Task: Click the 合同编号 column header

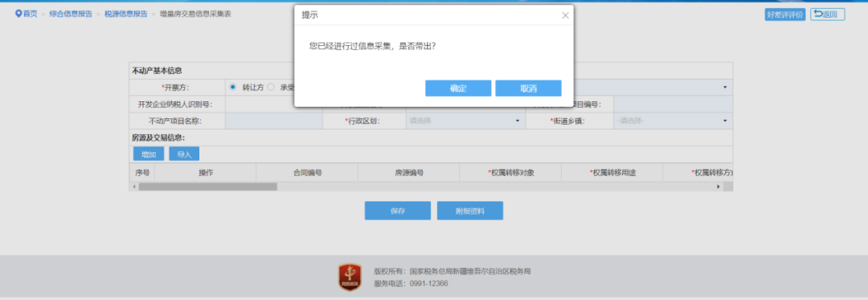Action: (307, 173)
